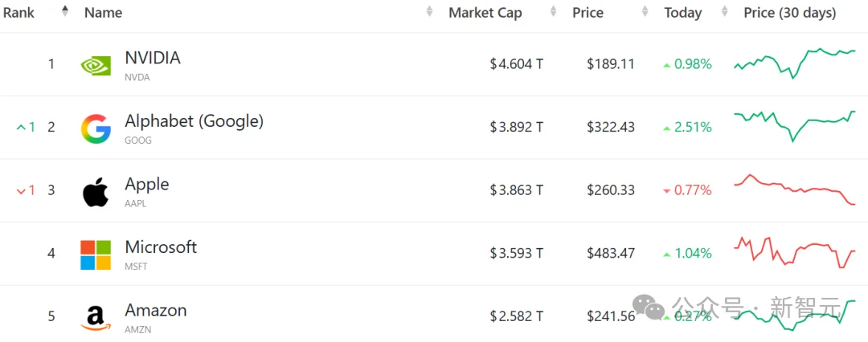
Task: View NVIDIA's 30-day price sparkline
Action: pyautogui.click(x=794, y=62)
